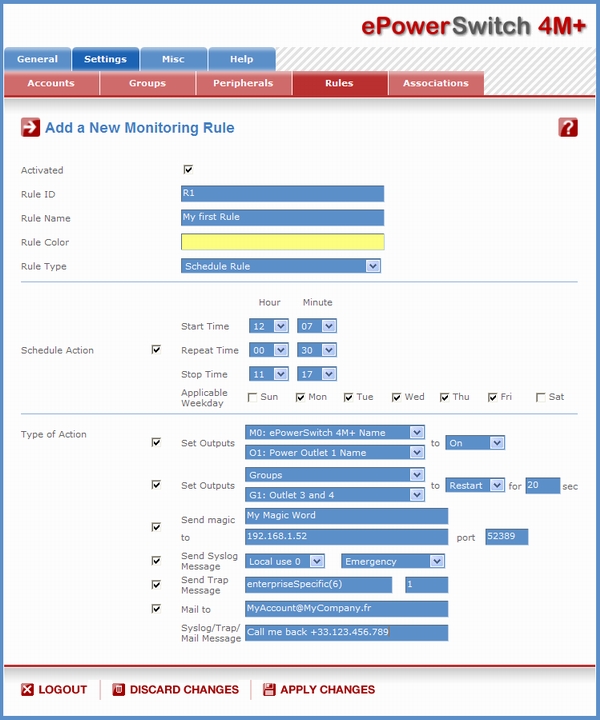Switch to the Misc tab
The width and height of the screenshot is (600, 720).
[x=173, y=59]
